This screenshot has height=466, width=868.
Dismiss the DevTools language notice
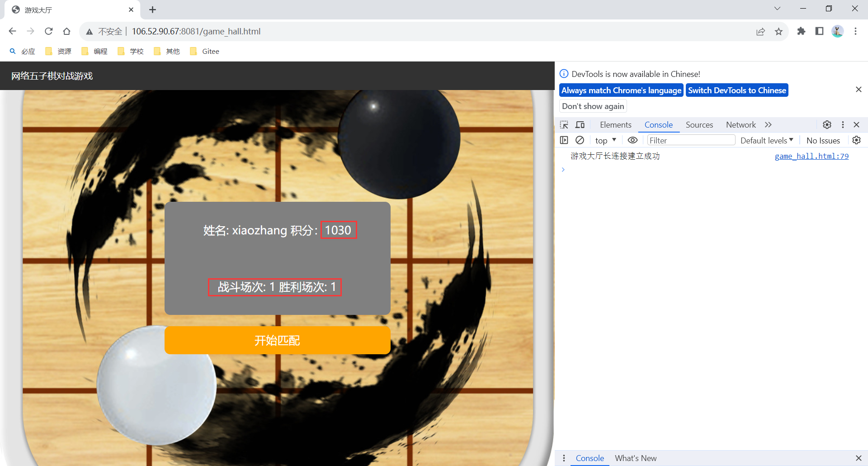pos(859,90)
